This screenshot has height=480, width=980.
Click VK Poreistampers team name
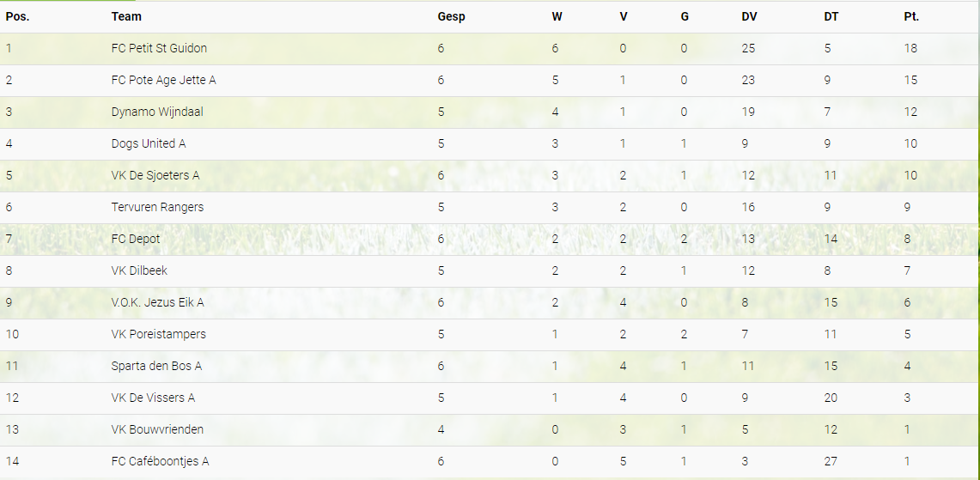click(x=158, y=334)
